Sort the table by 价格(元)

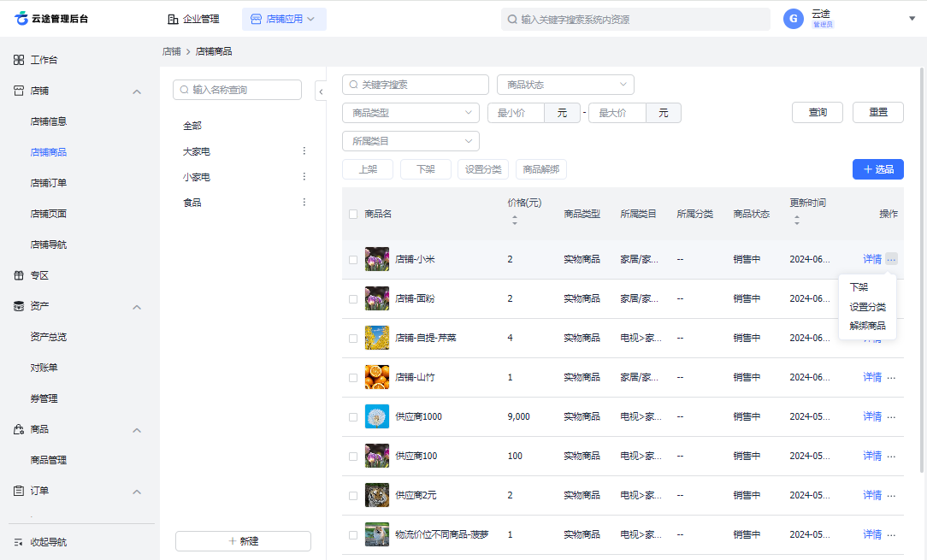point(514,220)
